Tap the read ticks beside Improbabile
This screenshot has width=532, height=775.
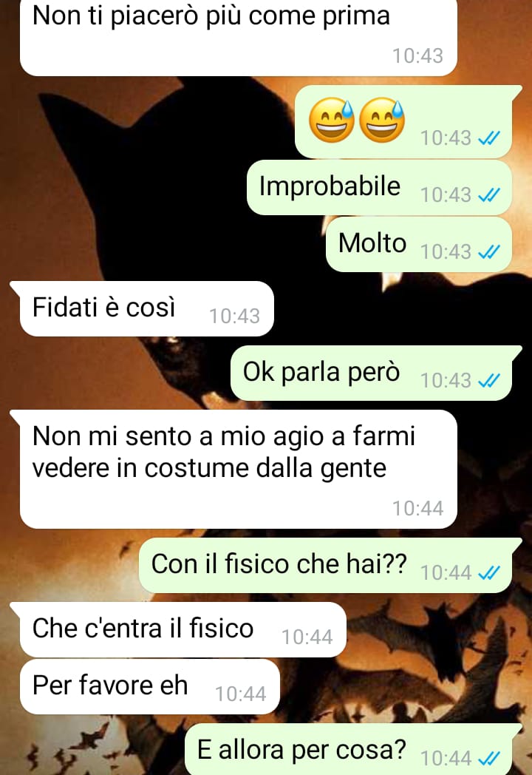(x=490, y=195)
